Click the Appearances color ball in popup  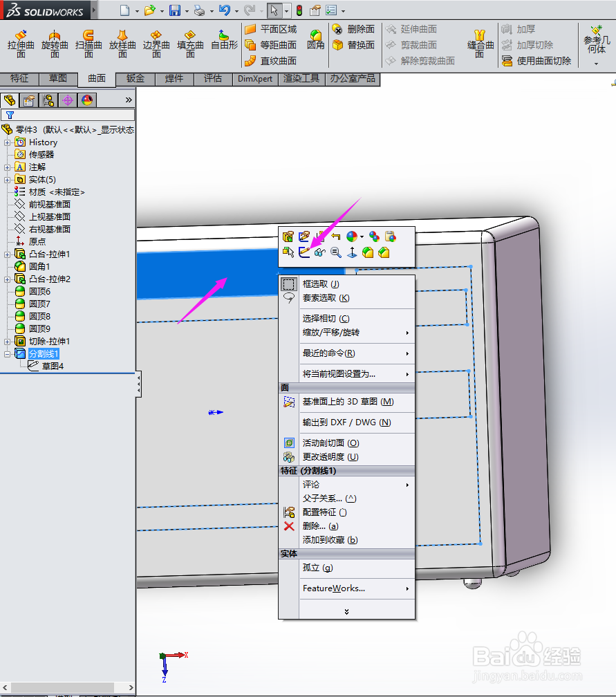pos(352,236)
